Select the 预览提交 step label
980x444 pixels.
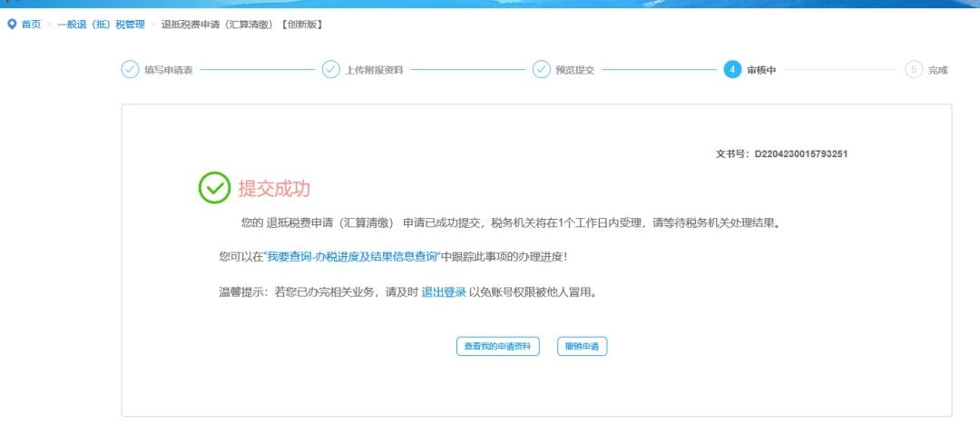pos(575,70)
